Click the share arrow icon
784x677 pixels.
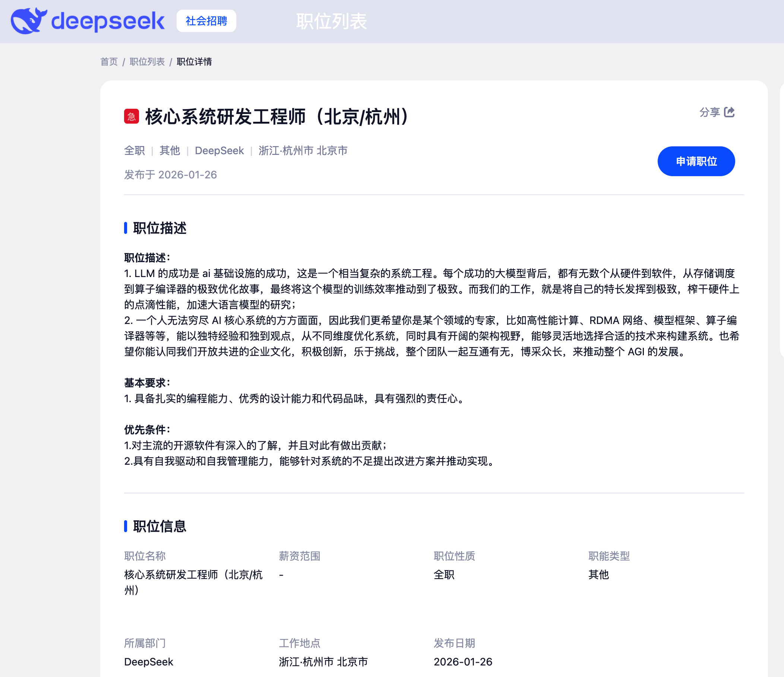point(729,112)
